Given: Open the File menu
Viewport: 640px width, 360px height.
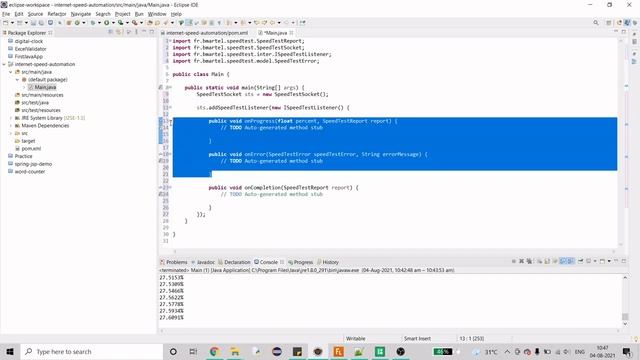Looking at the screenshot, I should (x=6, y=14).
